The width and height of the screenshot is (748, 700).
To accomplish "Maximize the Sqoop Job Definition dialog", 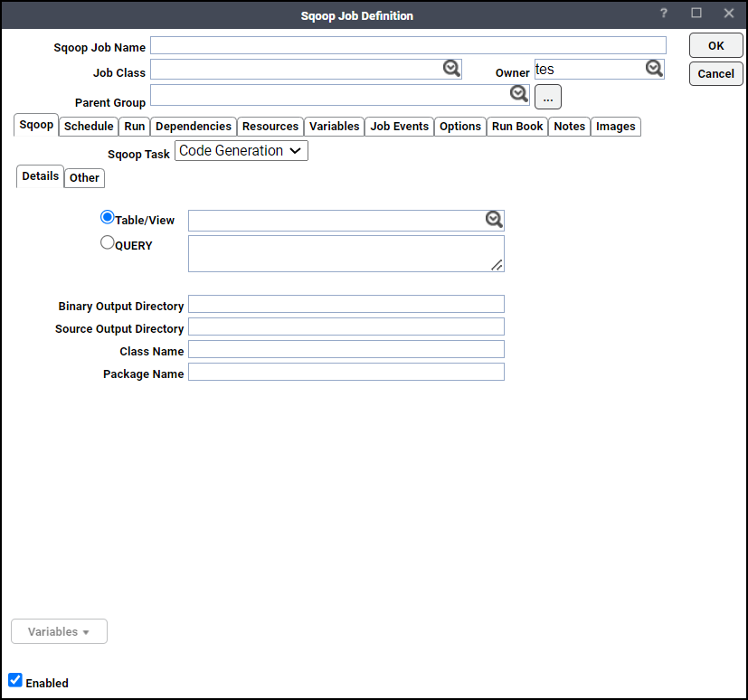I will (x=696, y=14).
